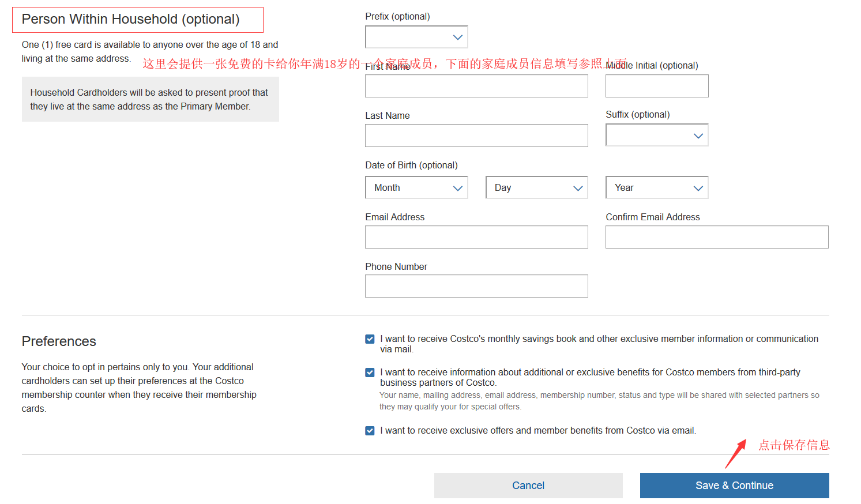The height and width of the screenshot is (504, 861).
Task: Uncheck the monthly savings book mail checkbox
Action: point(370,339)
